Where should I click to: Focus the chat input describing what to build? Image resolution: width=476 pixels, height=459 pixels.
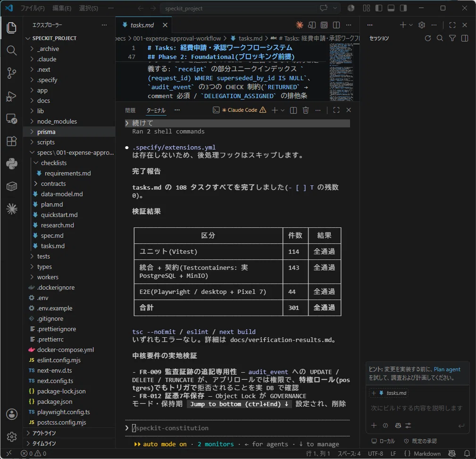tap(417, 408)
